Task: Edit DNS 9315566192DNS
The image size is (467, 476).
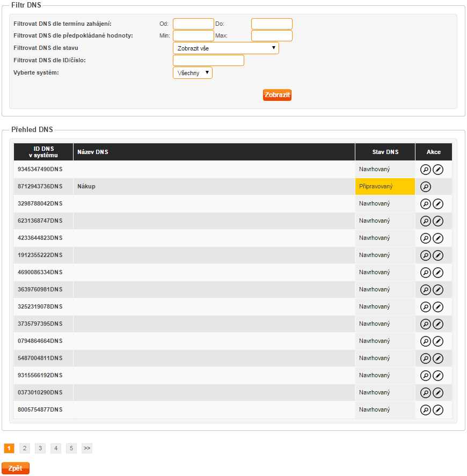Action: [x=438, y=376]
